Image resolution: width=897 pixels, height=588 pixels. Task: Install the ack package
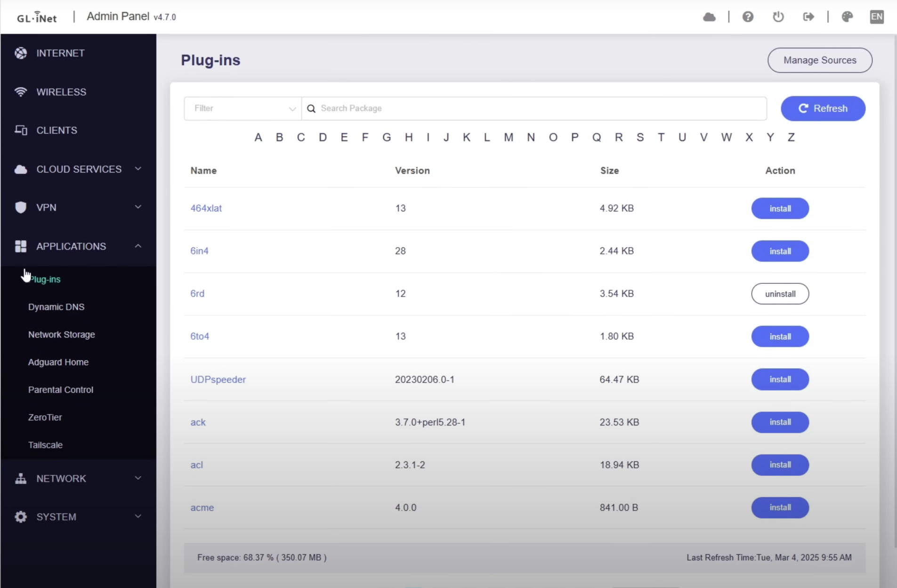point(780,422)
